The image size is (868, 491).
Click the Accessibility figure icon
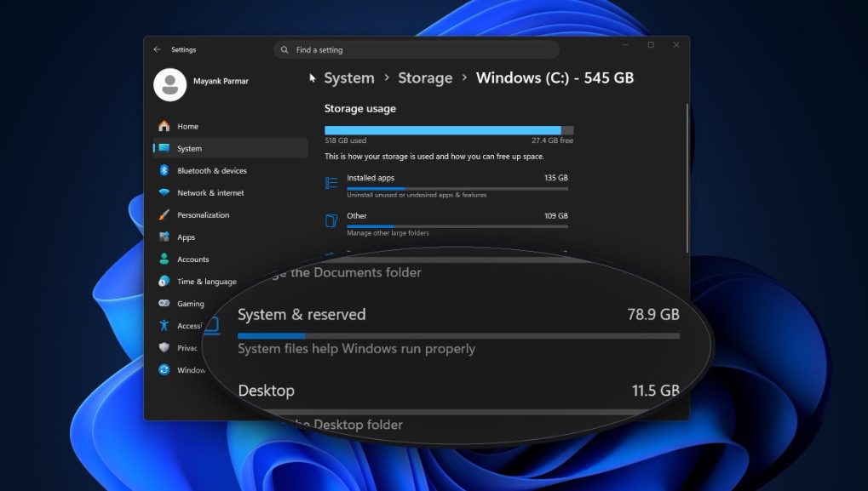pyautogui.click(x=164, y=325)
